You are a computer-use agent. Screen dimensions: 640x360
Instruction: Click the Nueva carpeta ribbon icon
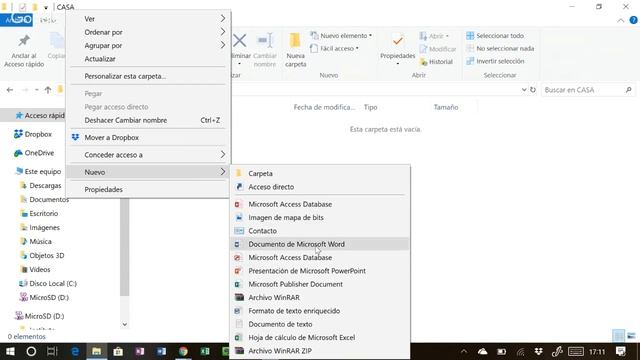tap(295, 41)
